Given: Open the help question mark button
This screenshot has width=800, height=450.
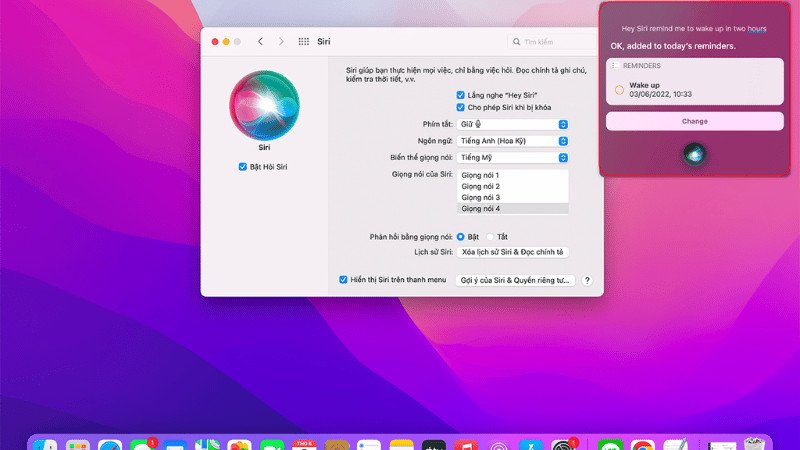Looking at the screenshot, I should tap(587, 280).
